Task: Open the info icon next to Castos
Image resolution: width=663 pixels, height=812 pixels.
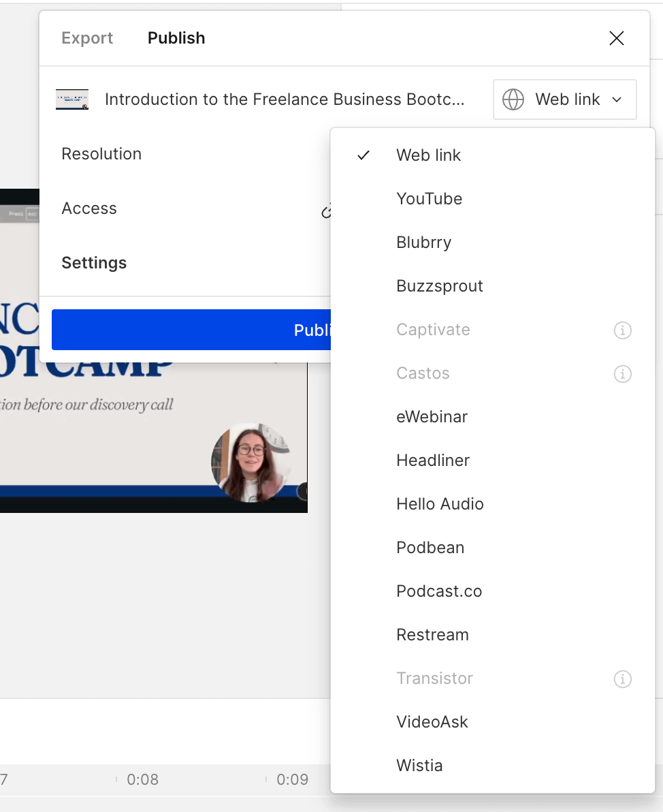Action: pos(623,373)
